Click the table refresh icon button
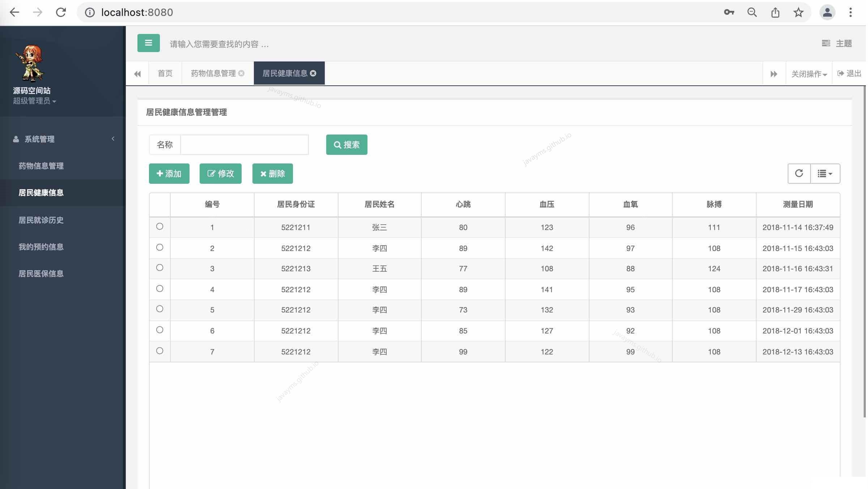The width and height of the screenshot is (868, 489). point(799,174)
